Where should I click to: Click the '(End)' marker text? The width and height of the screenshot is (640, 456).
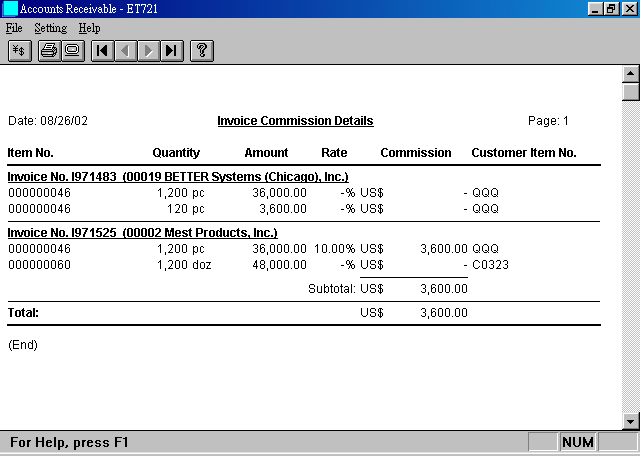click(23, 345)
